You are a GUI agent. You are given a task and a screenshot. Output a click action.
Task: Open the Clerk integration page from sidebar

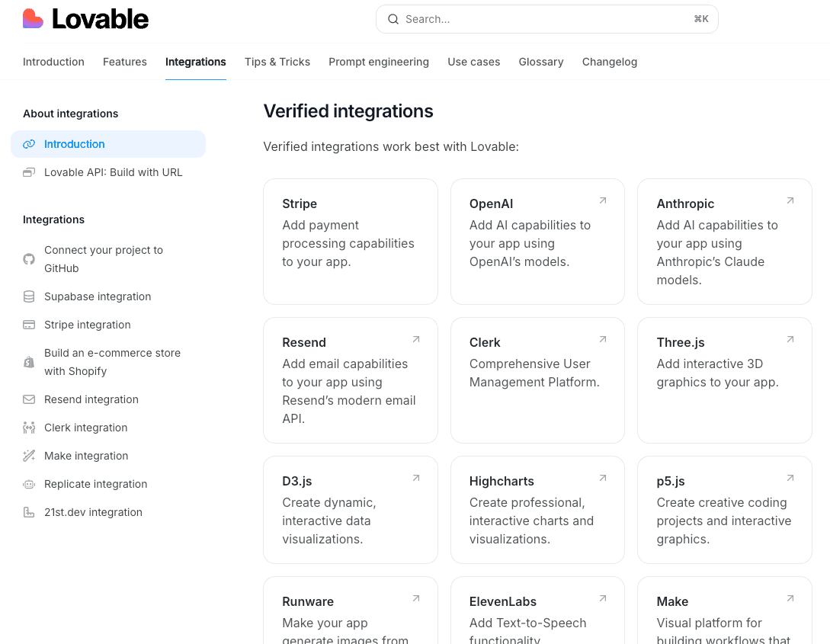click(85, 428)
